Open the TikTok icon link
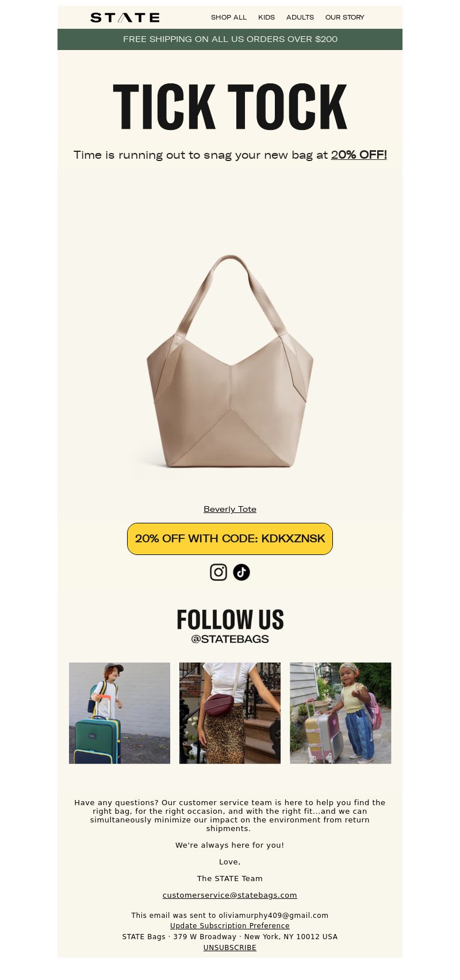 pyautogui.click(x=241, y=572)
